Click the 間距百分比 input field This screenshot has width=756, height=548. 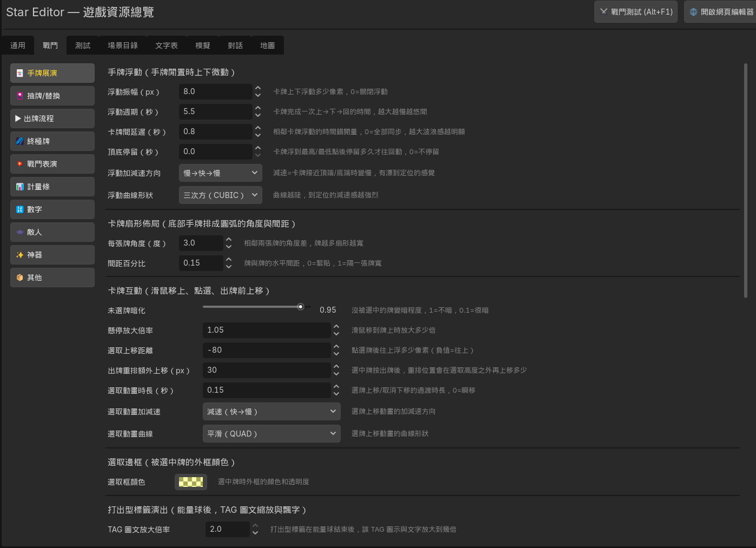coord(201,263)
